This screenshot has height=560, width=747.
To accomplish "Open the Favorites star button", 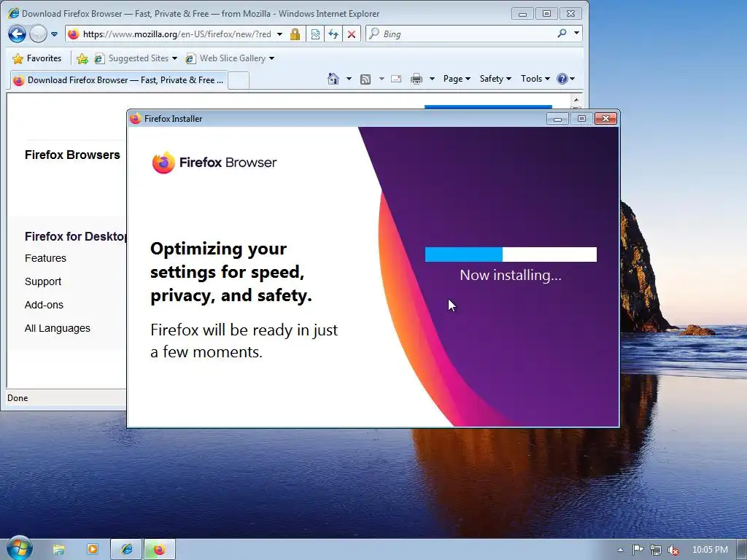I will point(37,58).
